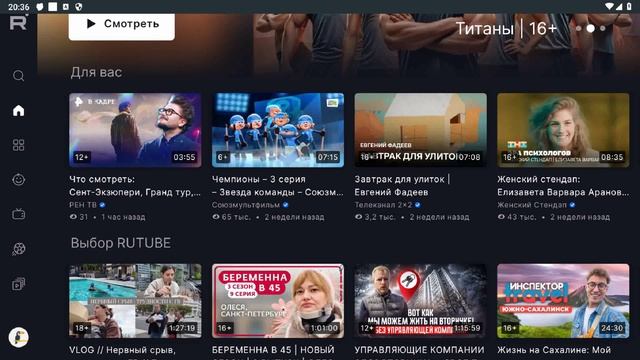Click the title Женский стендап: Елизавета Варвара
The image size is (640, 360).
(x=563, y=186)
